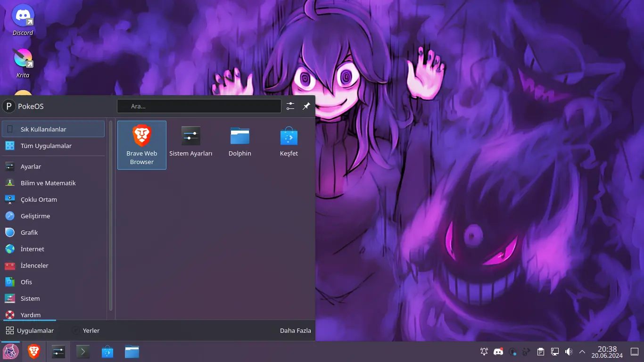Open the volume speaker tray icon
Screen dimensions: 644x362
coord(569,352)
